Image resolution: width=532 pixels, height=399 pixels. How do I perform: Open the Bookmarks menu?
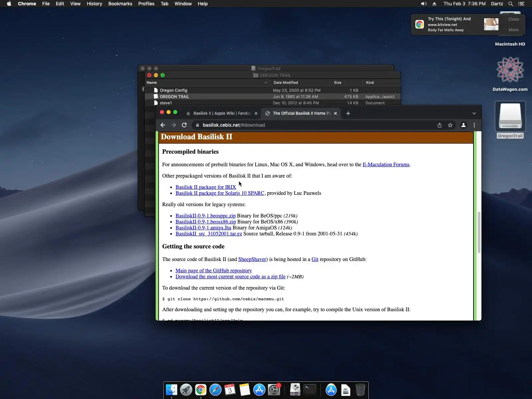coord(120,4)
